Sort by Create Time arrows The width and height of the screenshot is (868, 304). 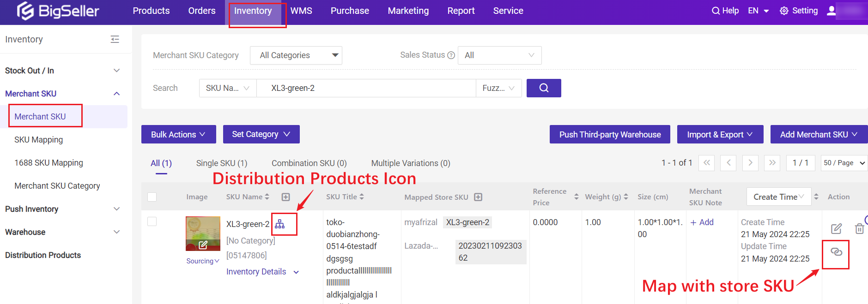[816, 197]
